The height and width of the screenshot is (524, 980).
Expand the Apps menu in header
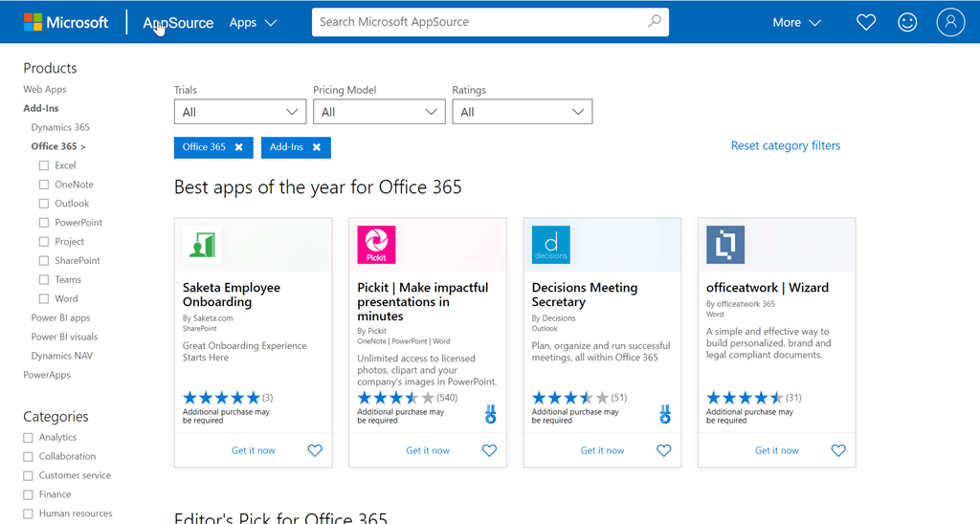pyautogui.click(x=253, y=23)
